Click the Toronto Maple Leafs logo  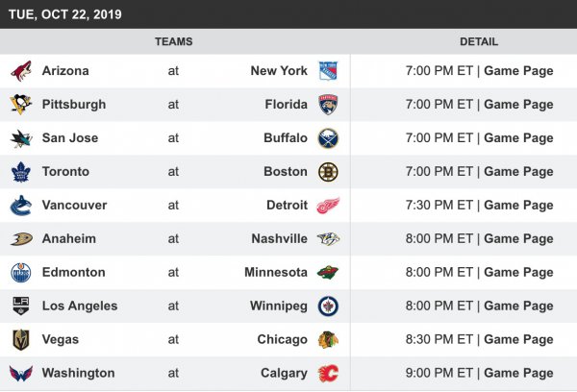tap(21, 172)
